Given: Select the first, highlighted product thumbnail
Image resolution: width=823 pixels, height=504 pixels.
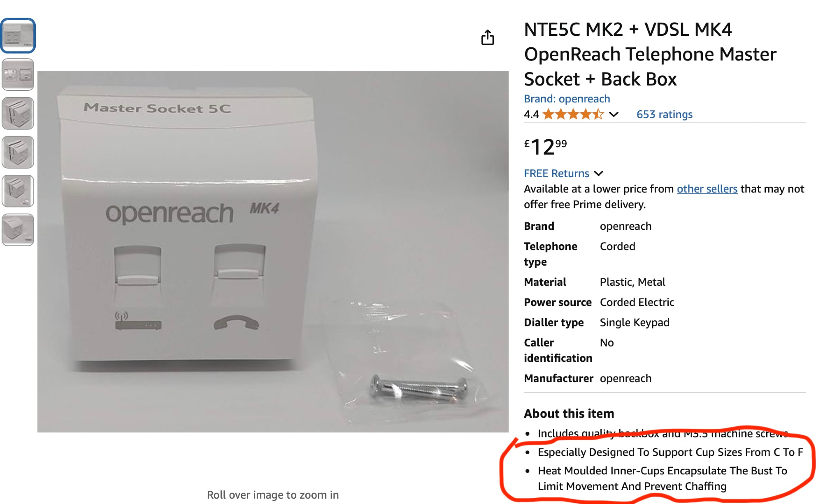Looking at the screenshot, I should pyautogui.click(x=18, y=36).
